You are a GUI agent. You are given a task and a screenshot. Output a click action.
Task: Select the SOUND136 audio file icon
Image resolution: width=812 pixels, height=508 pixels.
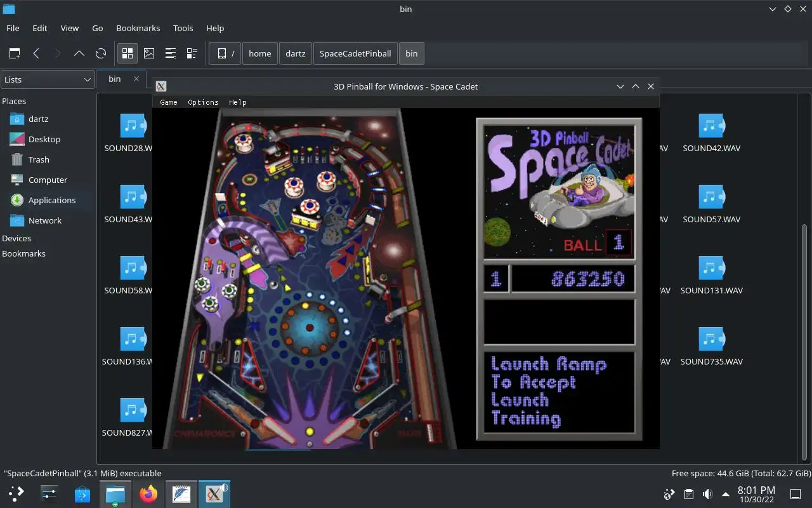pyautogui.click(x=133, y=339)
